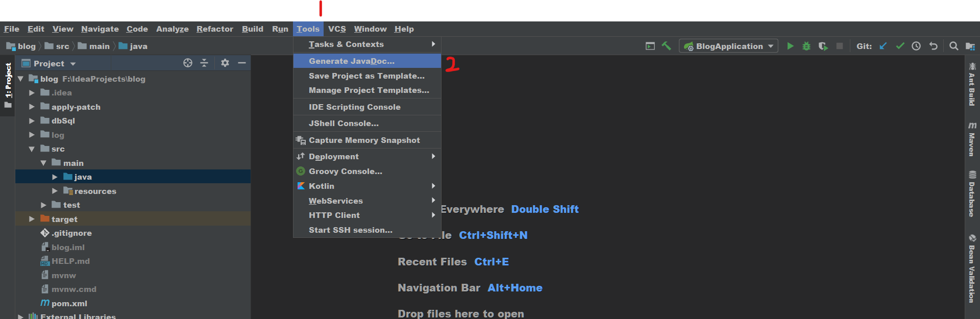The width and height of the screenshot is (980, 319).
Task: Collapse the main folder
Action: click(x=43, y=163)
